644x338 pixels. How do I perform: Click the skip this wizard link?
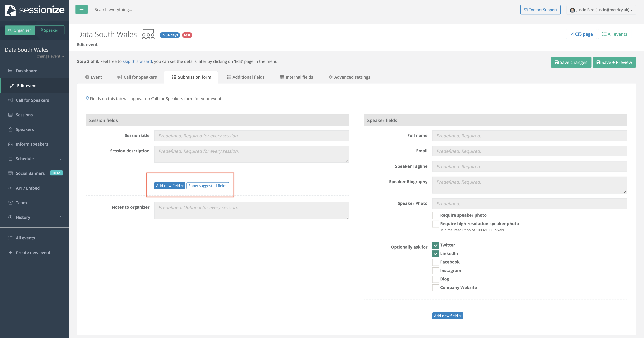[x=137, y=61]
